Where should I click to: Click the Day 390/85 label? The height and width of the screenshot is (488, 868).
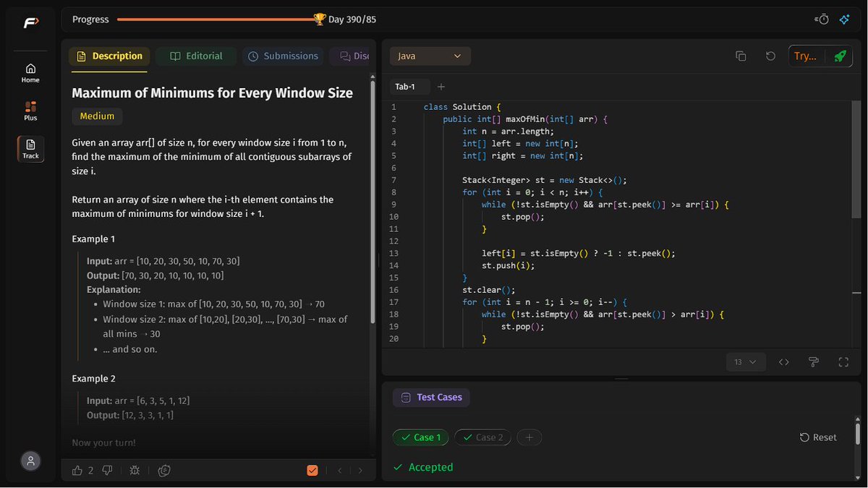pyautogui.click(x=352, y=20)
